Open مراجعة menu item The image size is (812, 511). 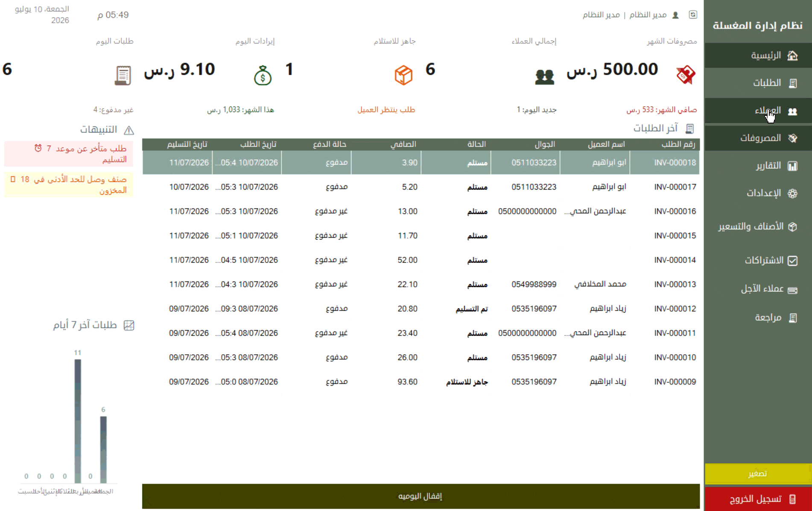click(758, 318)
